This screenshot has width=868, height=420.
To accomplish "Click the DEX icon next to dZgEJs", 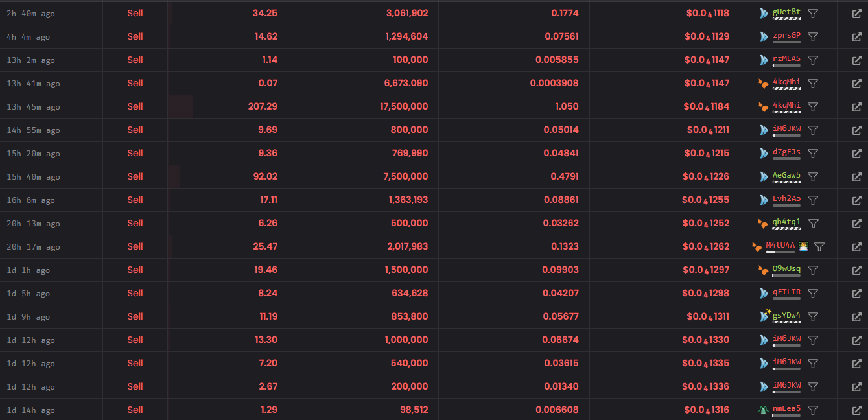I will [764, 154].
